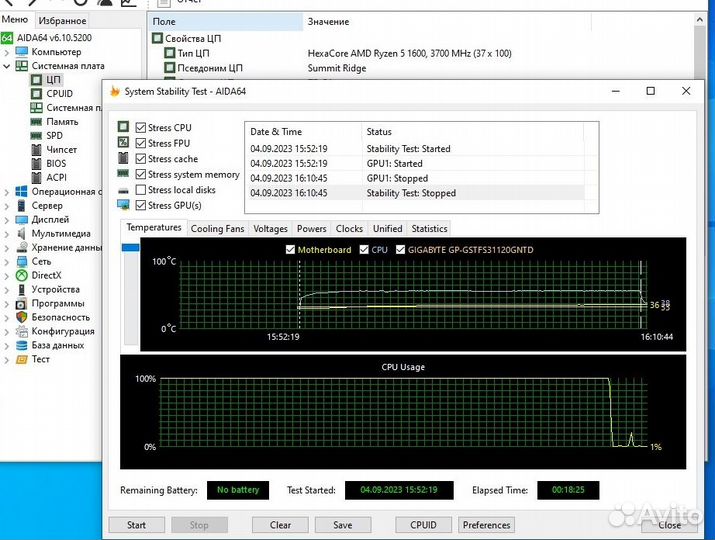The image size is (715, 540).
Task: Open the CPUID button
Action: [x=423, y=525]
